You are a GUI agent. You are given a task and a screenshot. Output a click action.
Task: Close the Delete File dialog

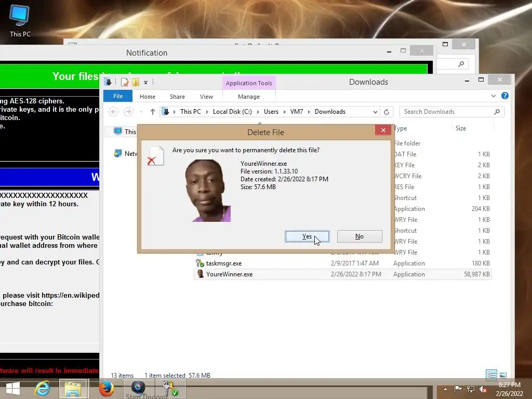pos(383,130)
